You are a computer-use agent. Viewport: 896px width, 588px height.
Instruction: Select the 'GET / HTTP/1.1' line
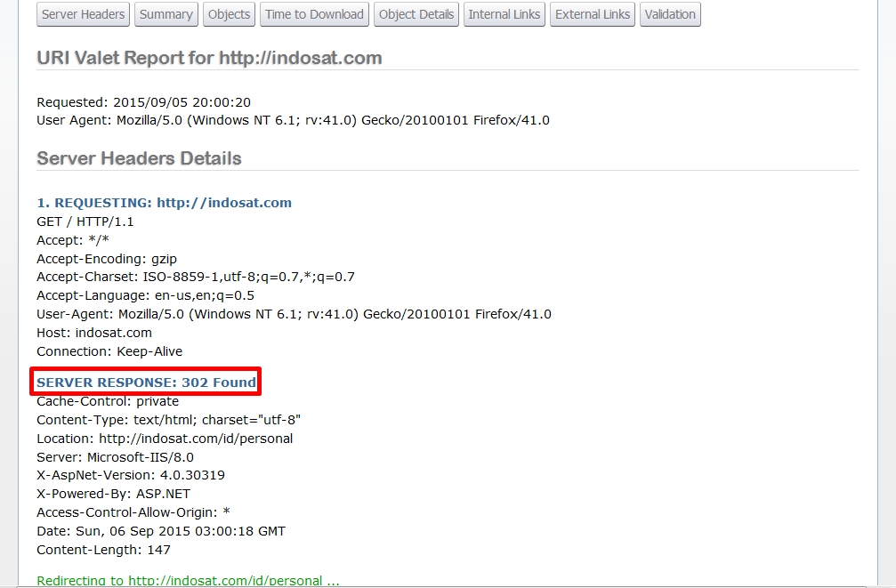85,222
